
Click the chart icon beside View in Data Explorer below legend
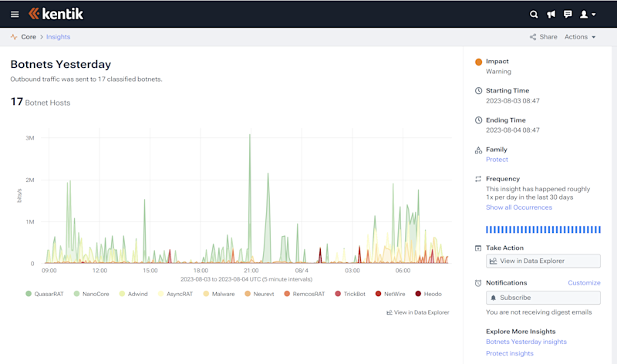coord(389,312)
